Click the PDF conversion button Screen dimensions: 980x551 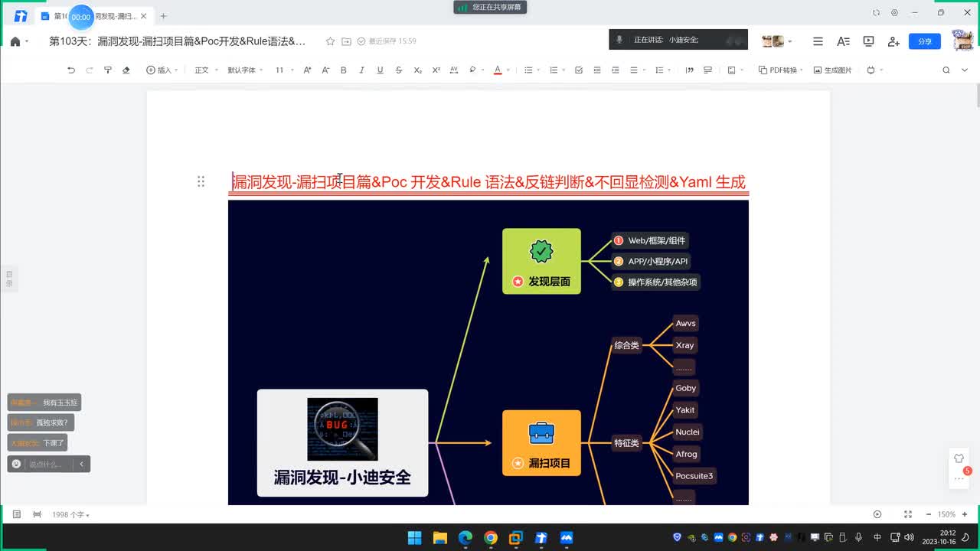tap(780, 70)
